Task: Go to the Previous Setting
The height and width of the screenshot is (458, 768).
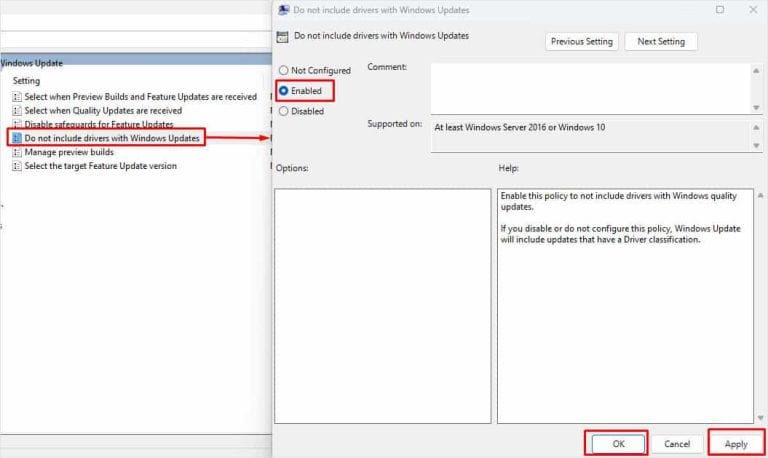Action: pos(581,41)
